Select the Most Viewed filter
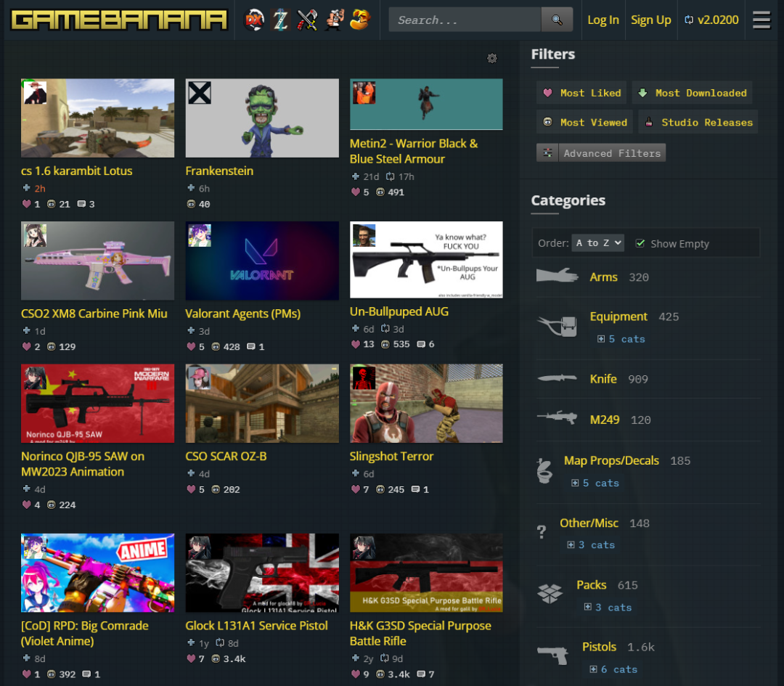Screen dimensions: 784x686 pyautogui.click(x=584, y=123)
